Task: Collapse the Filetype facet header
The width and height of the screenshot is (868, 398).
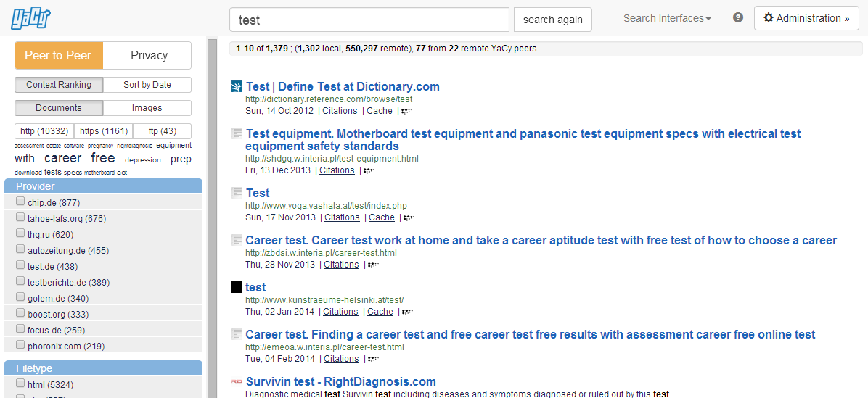Action: pyautogui.click(x=104, y=368)
